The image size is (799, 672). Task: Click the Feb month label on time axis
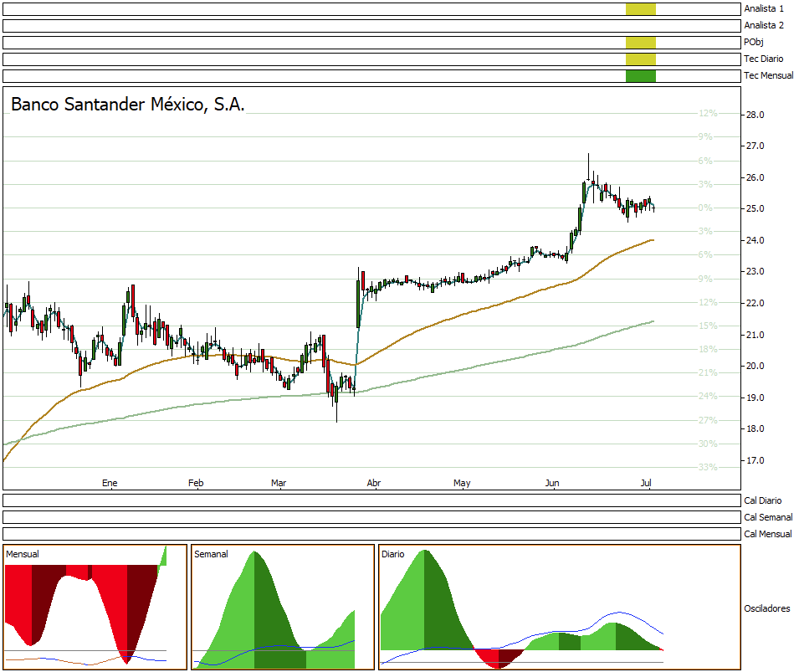coord(196,483)
